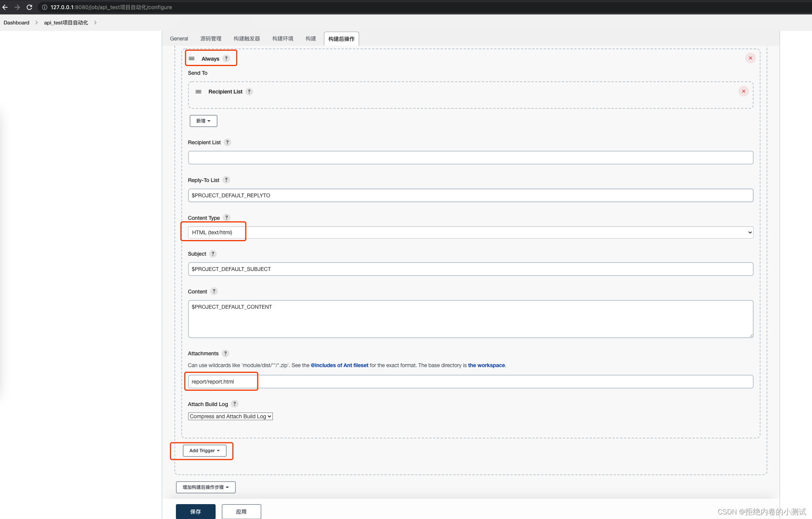Delete the Recipient List entry via red X
The image size is (812, 519).
pos(743,91)
